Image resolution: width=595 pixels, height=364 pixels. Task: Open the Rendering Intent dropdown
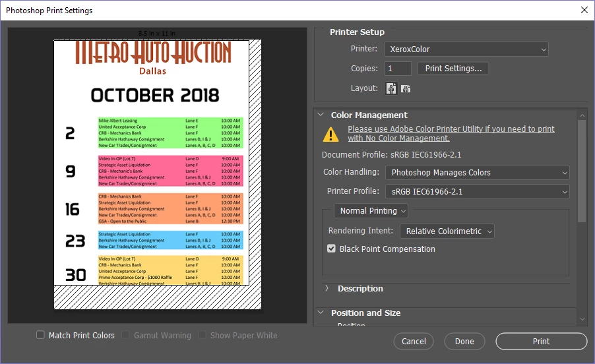[447, 231]
